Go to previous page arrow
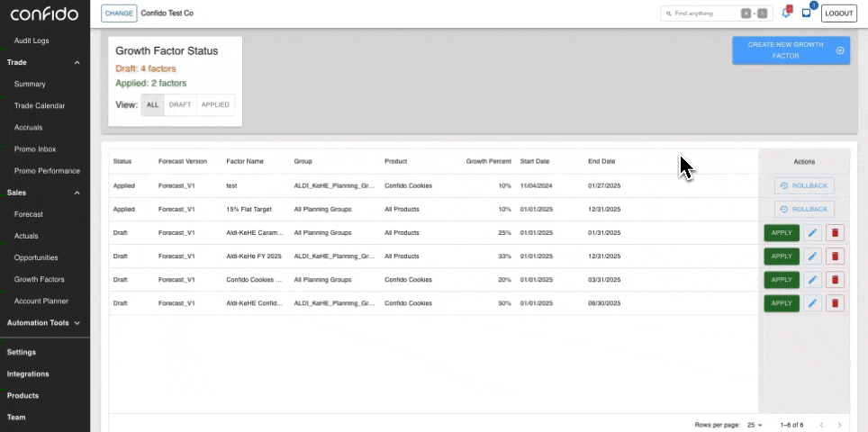Image resolution: width=868 pixels, height=432 pixels. pyautogui.click(x=821, y=425)
